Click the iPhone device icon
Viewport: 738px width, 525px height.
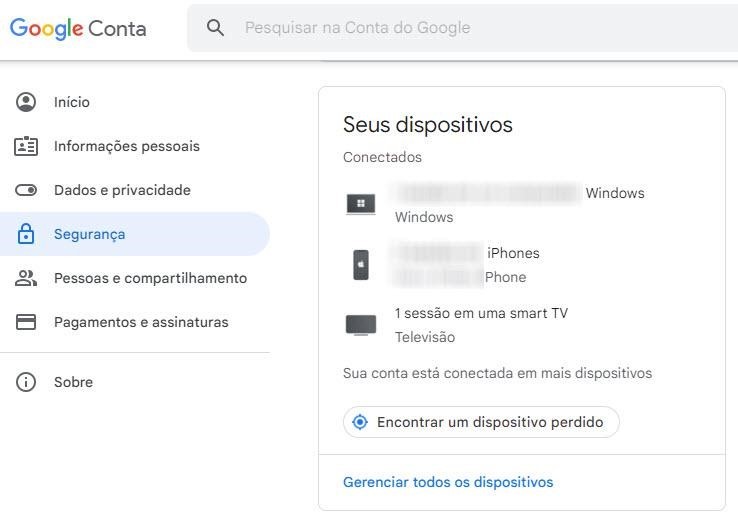(361, 265)
